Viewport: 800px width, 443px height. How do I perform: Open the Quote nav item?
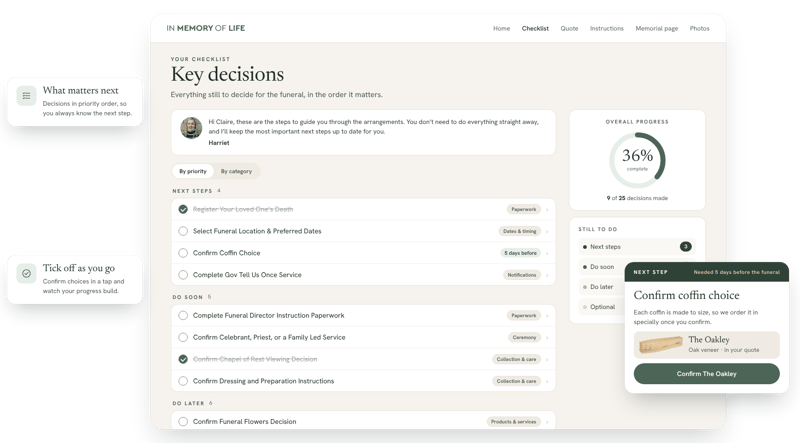click(x=569, y=29)
